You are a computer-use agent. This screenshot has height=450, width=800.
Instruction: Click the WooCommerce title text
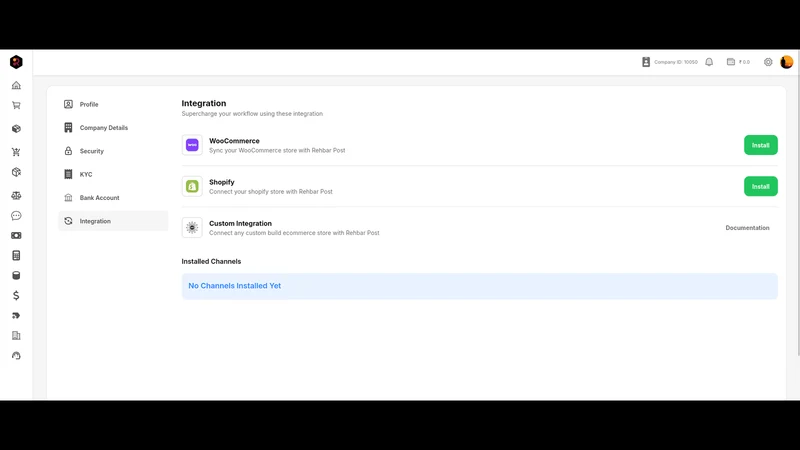[234, 141]
